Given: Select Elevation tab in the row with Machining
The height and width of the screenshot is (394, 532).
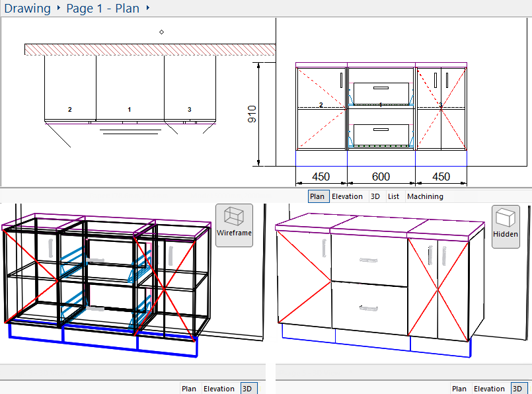Looking at the screenshot, I should click(x=347, y=196).
